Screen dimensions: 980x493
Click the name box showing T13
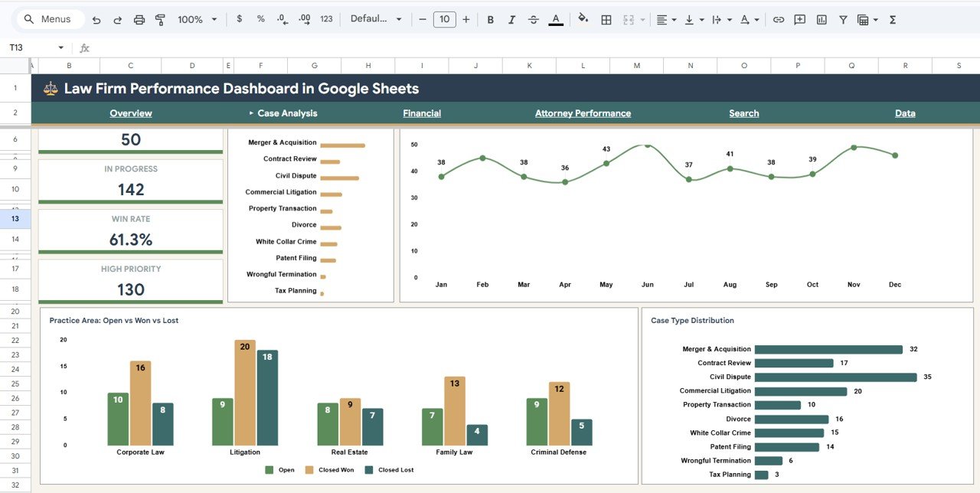[31, 47]
